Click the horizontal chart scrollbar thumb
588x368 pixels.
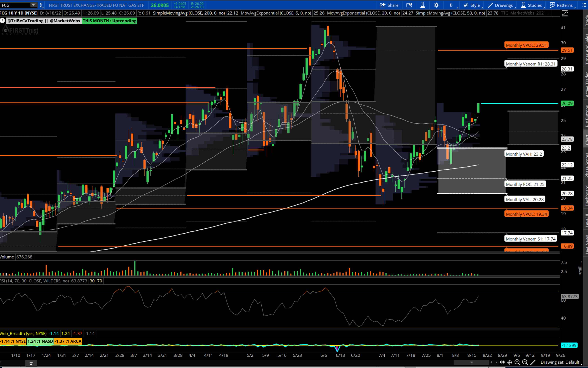pos(472,362)
